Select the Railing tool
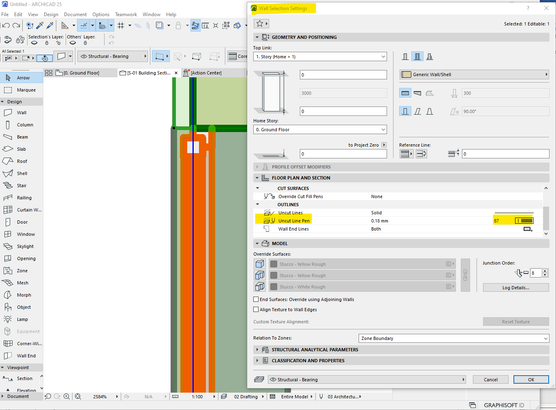 21,198
